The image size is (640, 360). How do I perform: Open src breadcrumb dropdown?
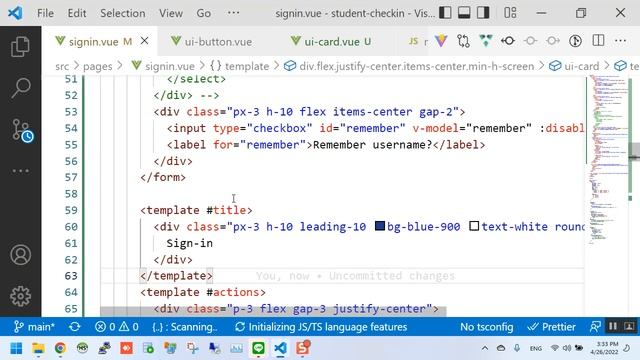click(62, 66)
